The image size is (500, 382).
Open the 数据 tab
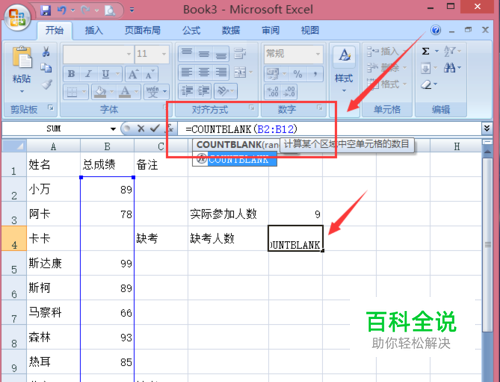point(231,30)
